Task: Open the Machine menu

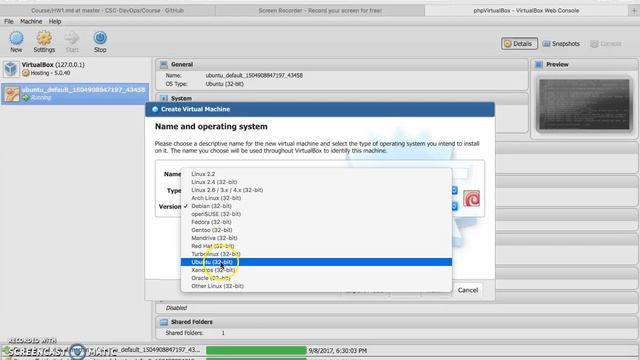Action: 31,21
